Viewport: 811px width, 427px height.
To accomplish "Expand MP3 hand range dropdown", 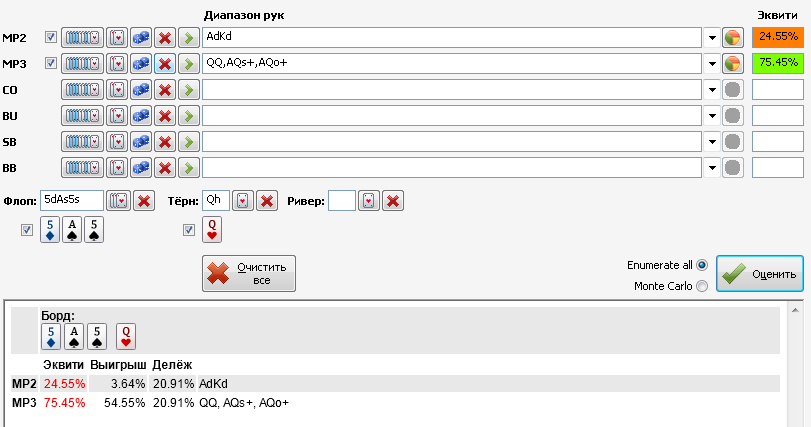I will 712,64.
